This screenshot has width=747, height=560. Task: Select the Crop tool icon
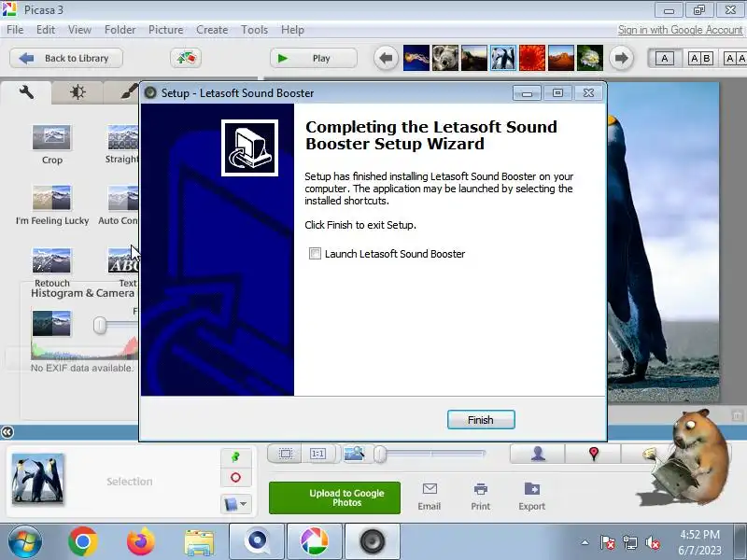tap(51, 137)
